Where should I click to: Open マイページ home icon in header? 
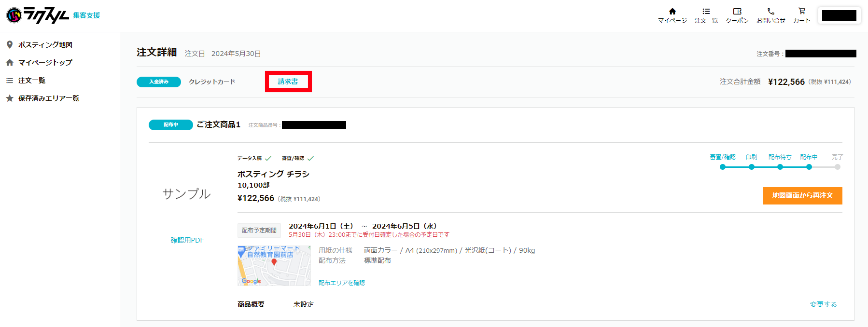click(x=672, y=12)
